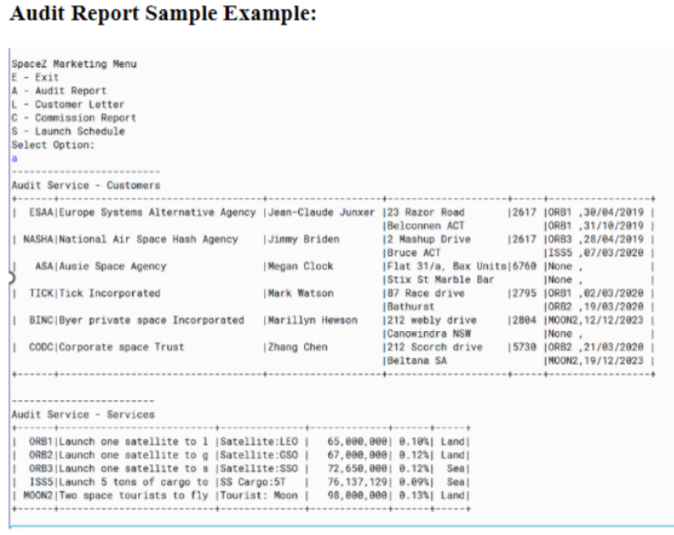The image size is (674, 535).
Task: Click 'Tourist: Moon' service type
Action: click(259, 495)
